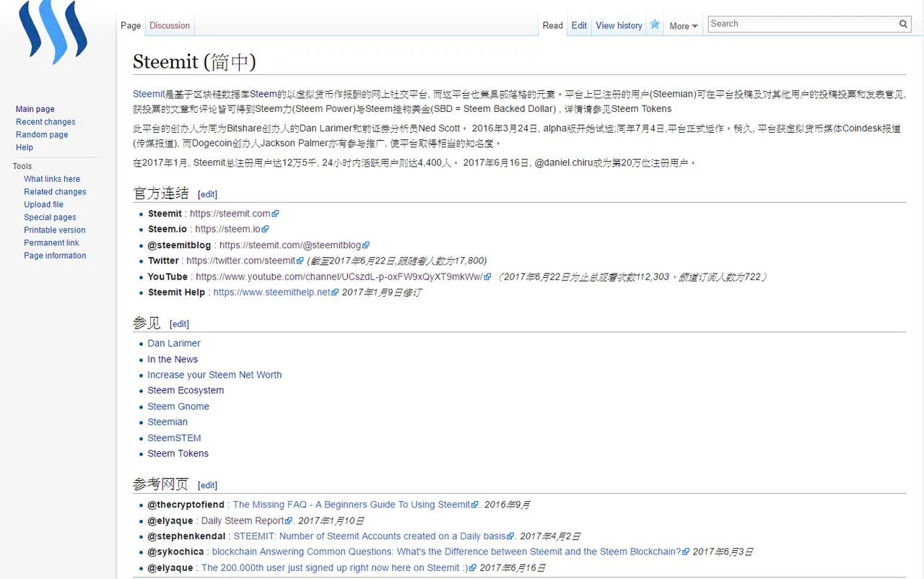This screenshot has width=924, height=579.
Task: Open Dan Larimer page link
Action: (174, 344)
